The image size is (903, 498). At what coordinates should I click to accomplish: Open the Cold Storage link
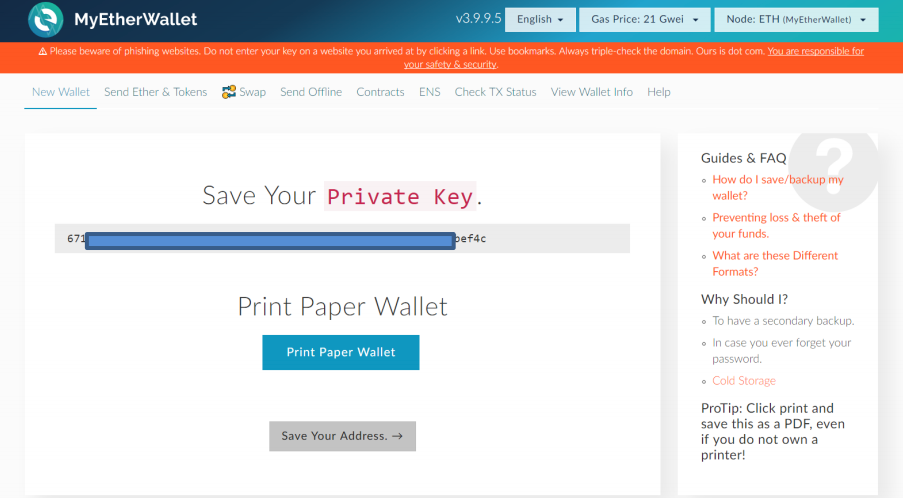tap(744, 381)
